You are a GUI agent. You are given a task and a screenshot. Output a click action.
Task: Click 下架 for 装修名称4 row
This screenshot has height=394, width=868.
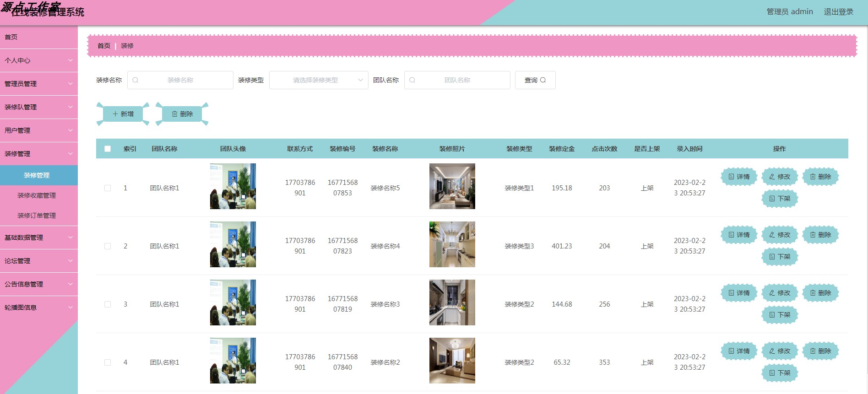780,257
